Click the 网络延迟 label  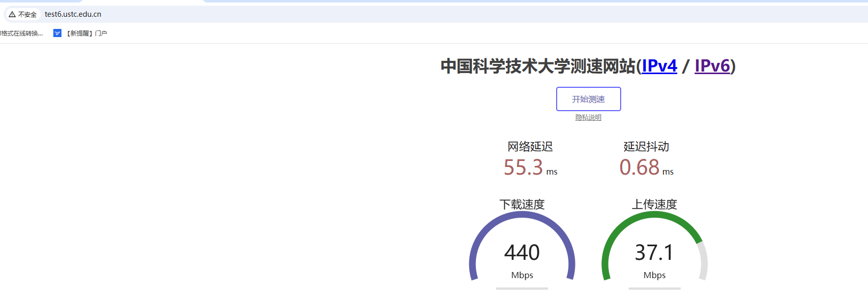click(x=530, y=147)
